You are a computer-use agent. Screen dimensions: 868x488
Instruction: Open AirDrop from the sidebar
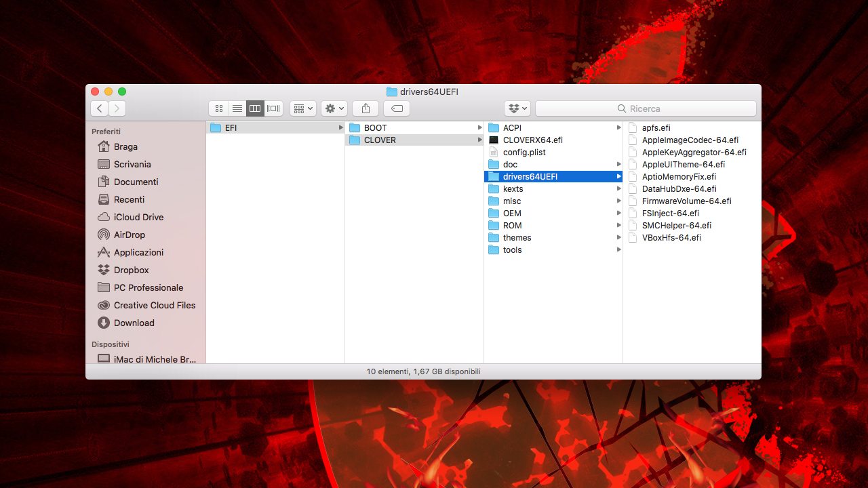click(x=129, y=235)
